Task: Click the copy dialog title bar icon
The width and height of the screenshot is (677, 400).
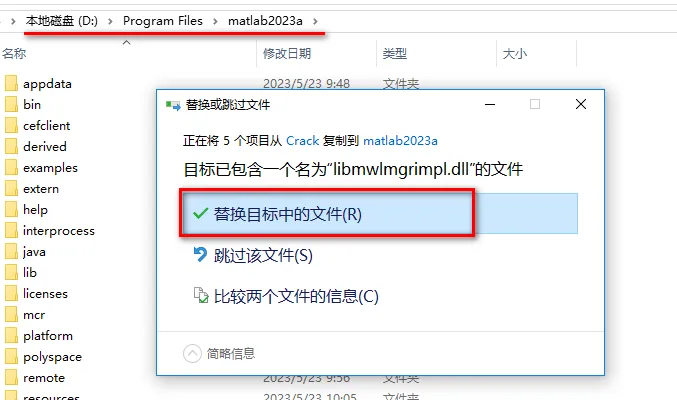Action: [x=173, y=105]
